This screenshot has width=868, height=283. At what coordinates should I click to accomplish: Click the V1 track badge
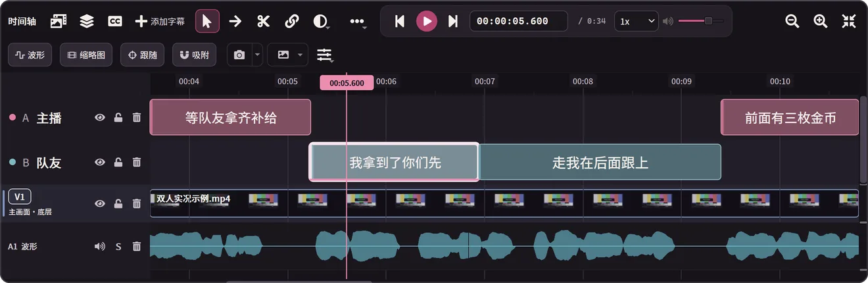pyautogui.click(x=20, y=197)
